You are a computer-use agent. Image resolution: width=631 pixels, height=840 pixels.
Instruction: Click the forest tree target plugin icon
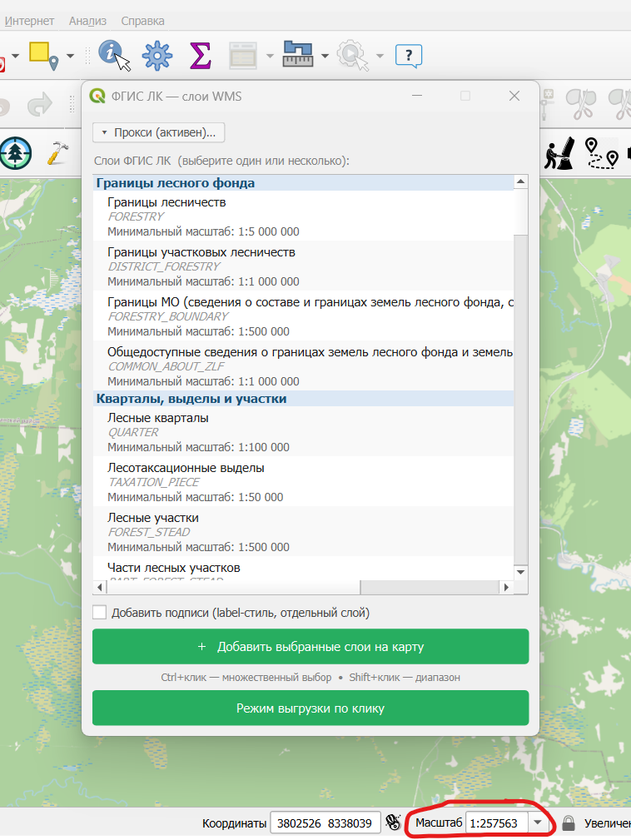click(x=16, y=153)
